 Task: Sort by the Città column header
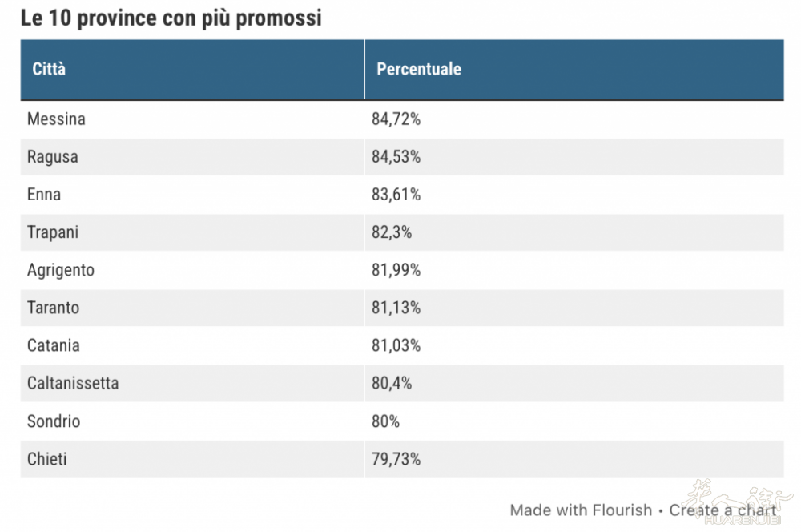pyautogui.click(x=49, y=69)
